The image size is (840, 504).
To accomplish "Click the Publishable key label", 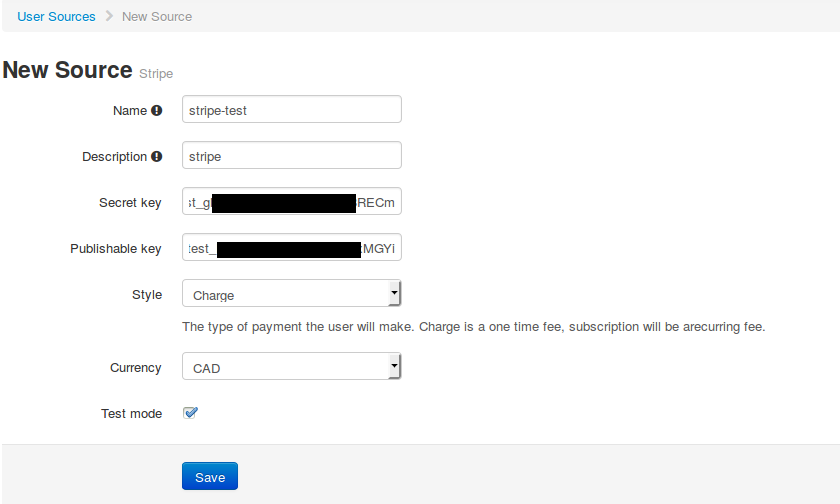I will pos(116,249).
